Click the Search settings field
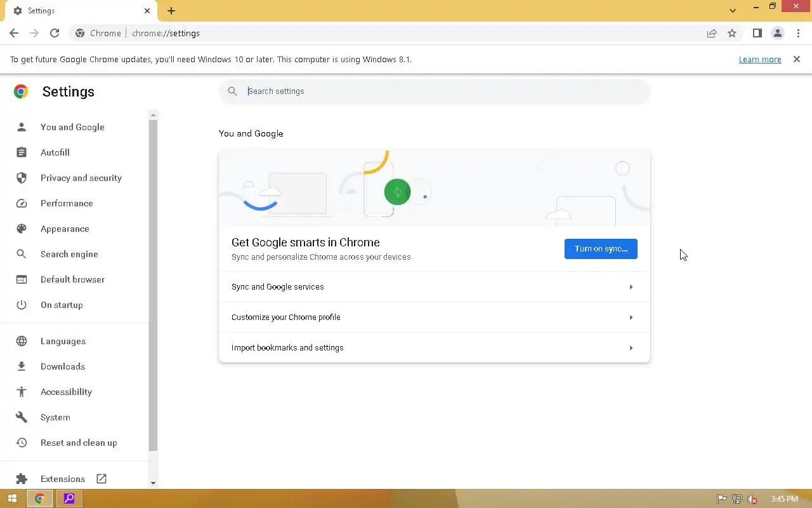 435,91
